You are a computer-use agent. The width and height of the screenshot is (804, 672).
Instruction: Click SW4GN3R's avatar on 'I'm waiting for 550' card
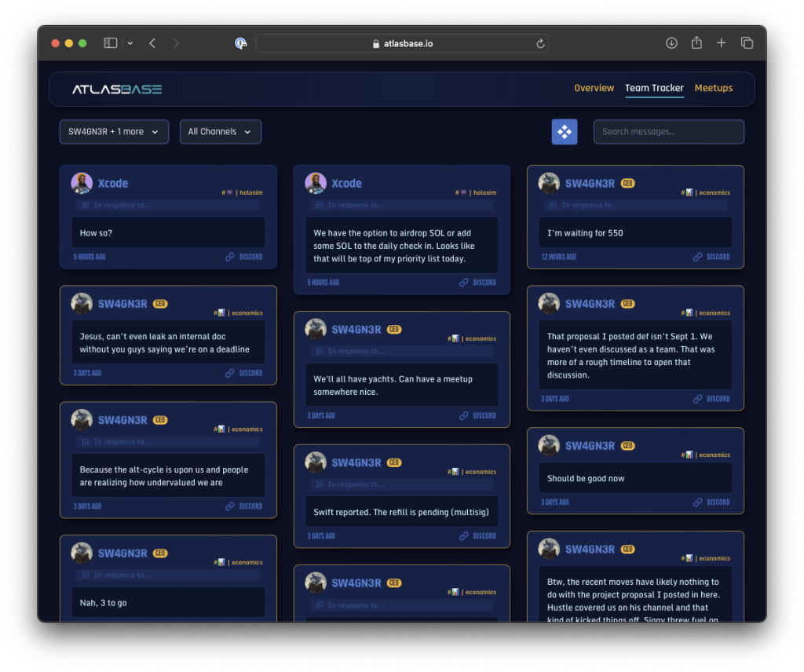click(549, 183)
